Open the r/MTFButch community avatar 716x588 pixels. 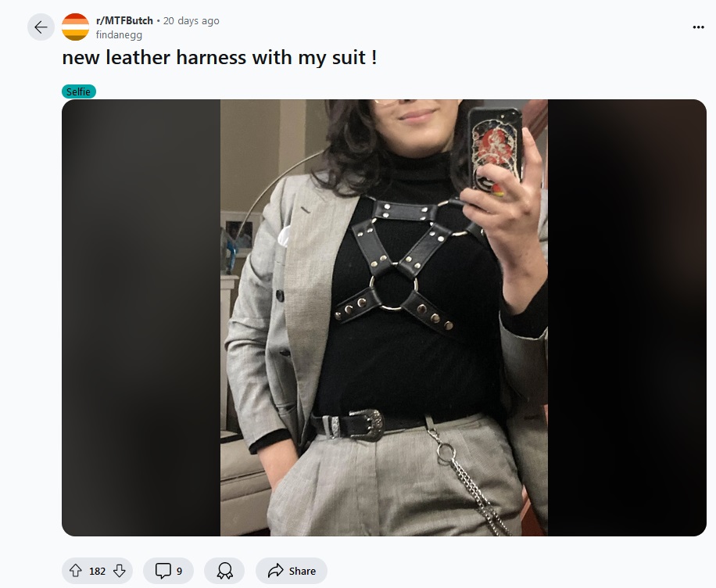click(75, 27)
